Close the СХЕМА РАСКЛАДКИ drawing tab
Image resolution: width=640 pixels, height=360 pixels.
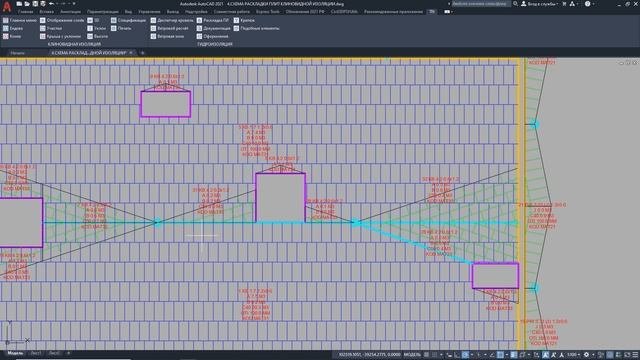point(131,53)
